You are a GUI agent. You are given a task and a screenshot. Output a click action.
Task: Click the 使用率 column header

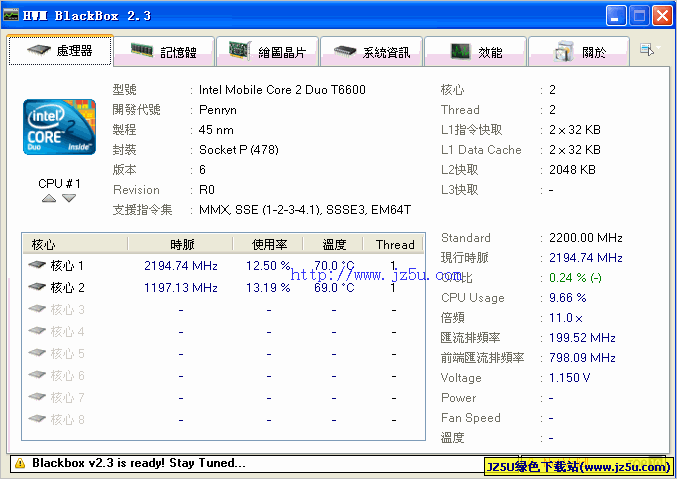click(x=268, y=244)
